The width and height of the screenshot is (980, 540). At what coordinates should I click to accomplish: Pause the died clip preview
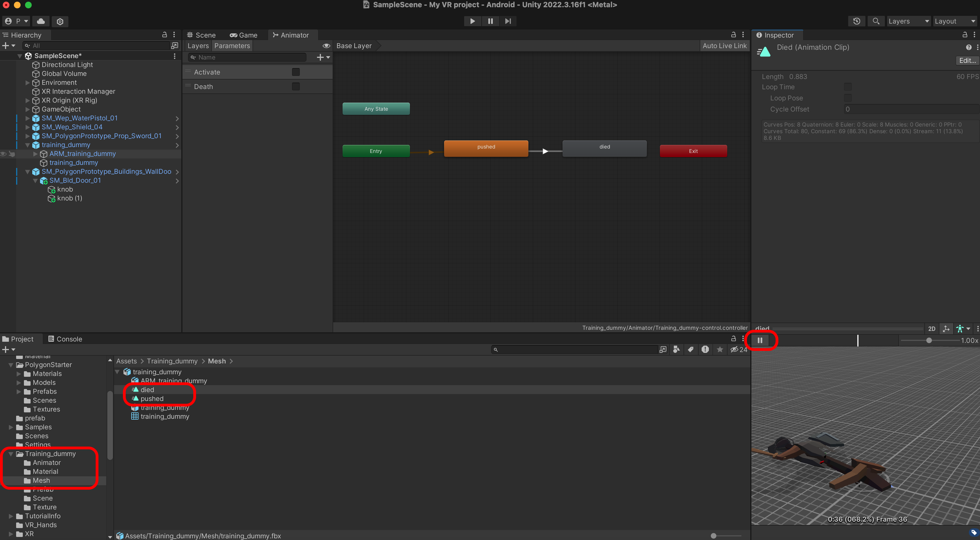pos(760,340)
